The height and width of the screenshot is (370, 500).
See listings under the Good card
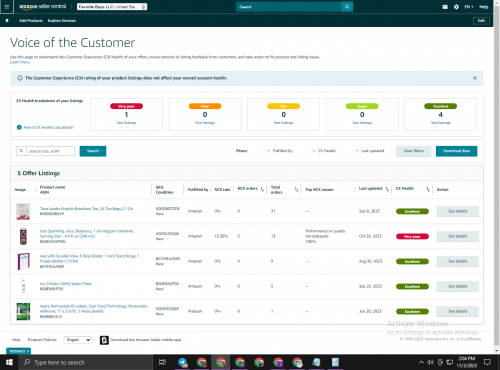point(362,123)
